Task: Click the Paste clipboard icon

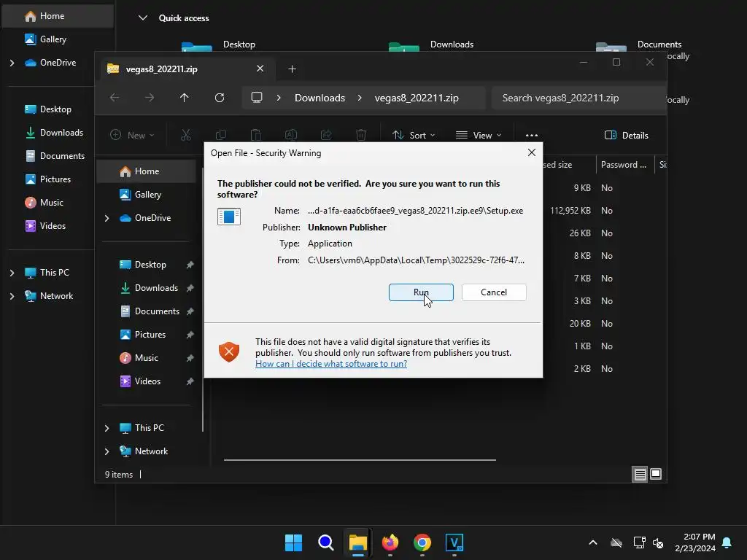Action: click(256, 135)
